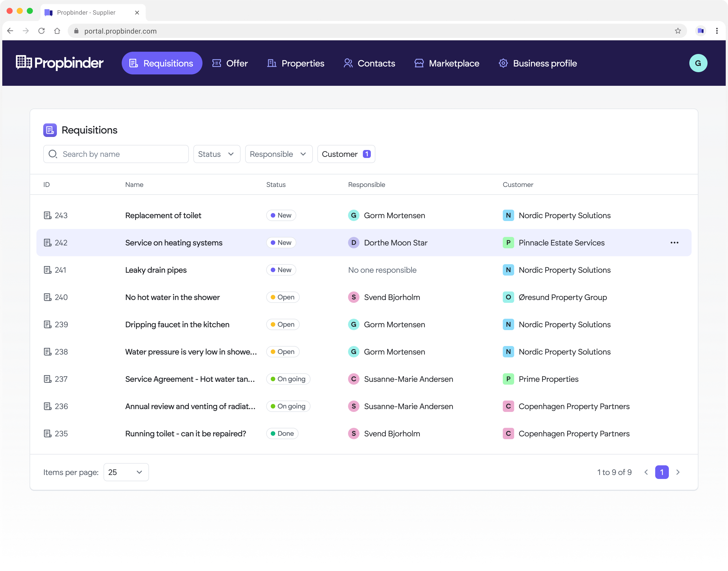Open the Responsible filter dropdown
The width and height of the screenshot is (728, 571).
(x=278, y=154)
